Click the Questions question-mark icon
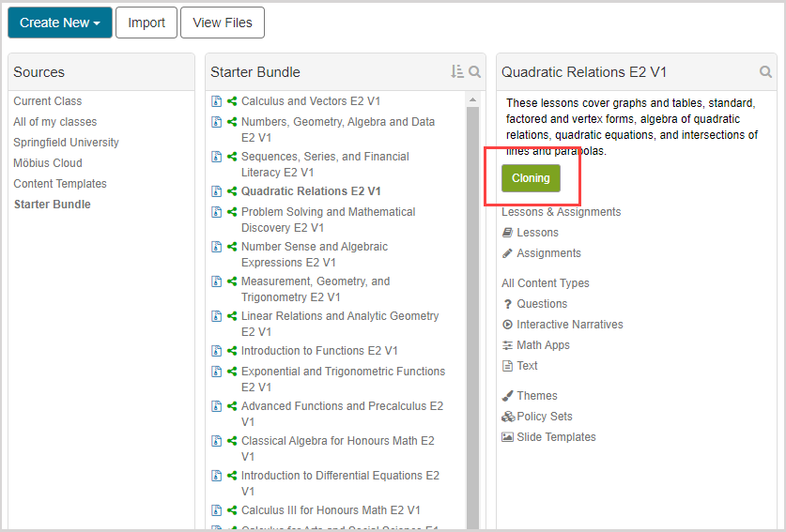786x532 pixels. tap(508, 304)
